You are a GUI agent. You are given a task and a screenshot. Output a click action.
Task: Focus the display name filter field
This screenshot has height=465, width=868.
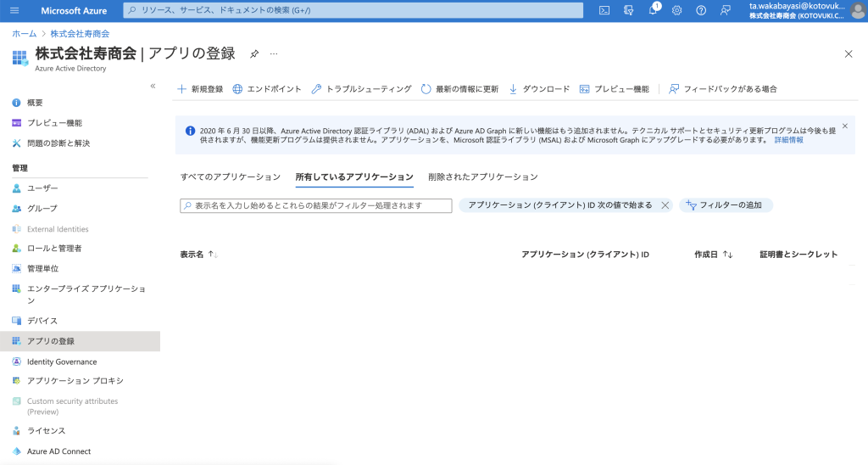315,205
